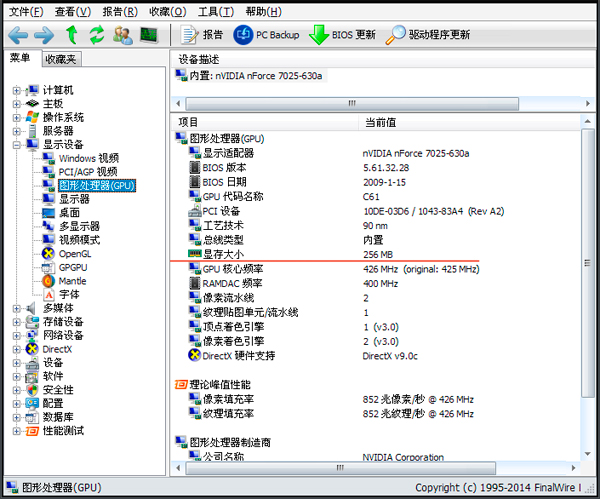
Task: Select 显示器 in the tree
Action: point(74,199)
